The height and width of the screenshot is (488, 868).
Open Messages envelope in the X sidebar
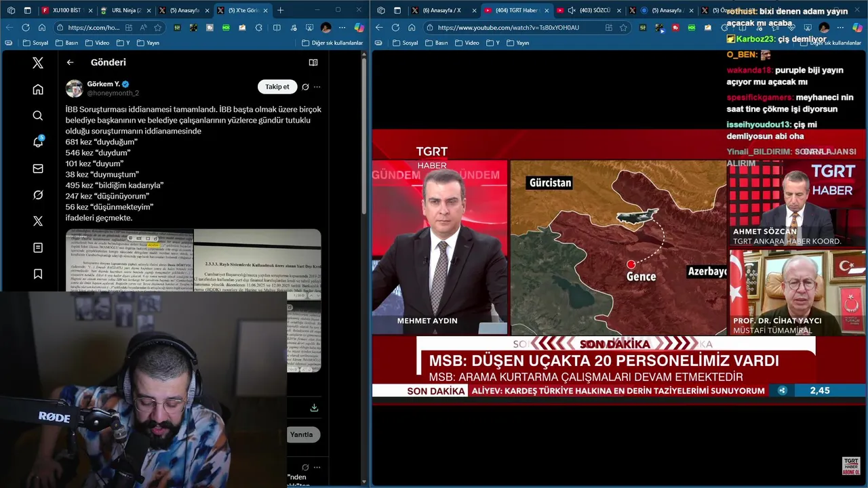38,168
